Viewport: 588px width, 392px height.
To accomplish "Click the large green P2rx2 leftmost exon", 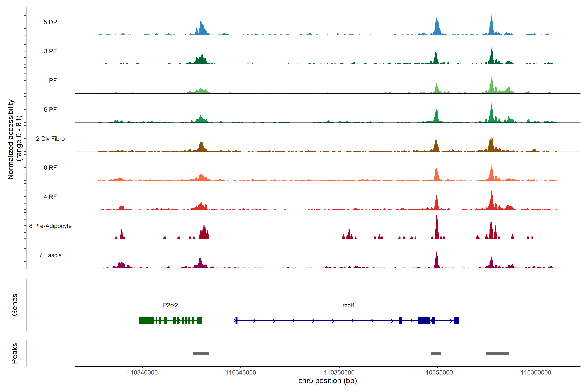I will [x=146, y=320].
